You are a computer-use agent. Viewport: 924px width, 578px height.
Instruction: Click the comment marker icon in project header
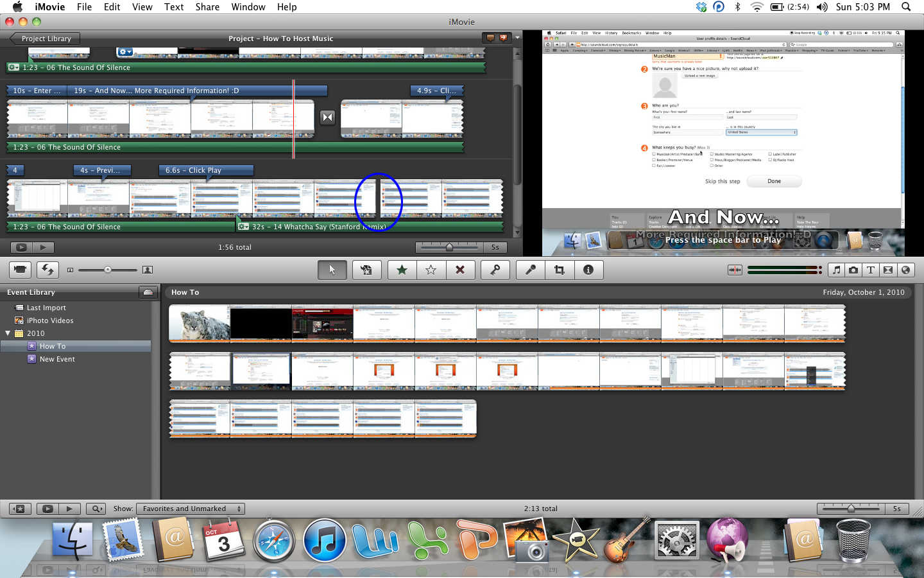click(490, 38)
